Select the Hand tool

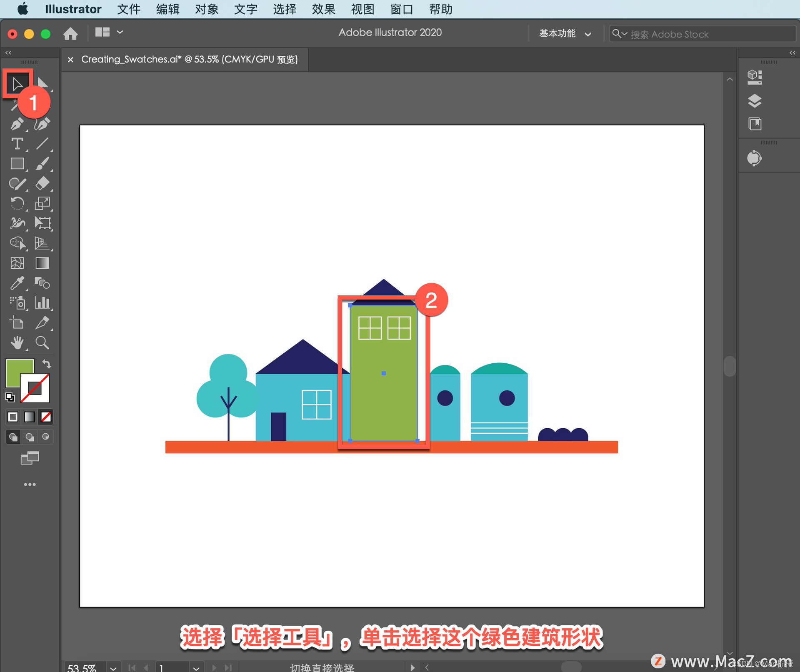point(17,343)
